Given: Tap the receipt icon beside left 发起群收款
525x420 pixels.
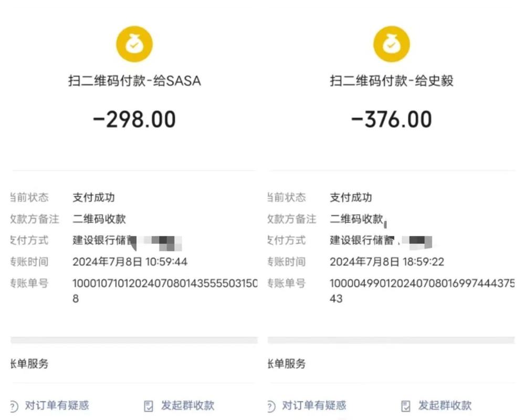Looking at the screenshot, I should [149, 406].
